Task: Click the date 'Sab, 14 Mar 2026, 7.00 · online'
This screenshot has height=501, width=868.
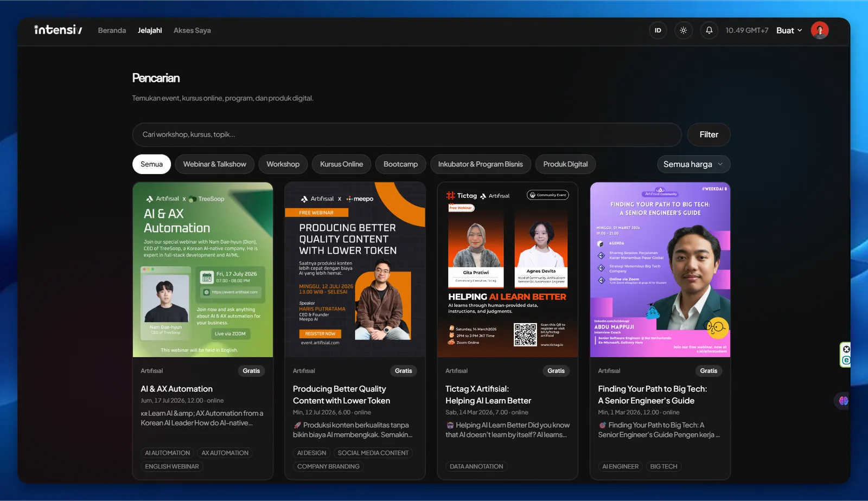Action: click(x=487, y=413)
